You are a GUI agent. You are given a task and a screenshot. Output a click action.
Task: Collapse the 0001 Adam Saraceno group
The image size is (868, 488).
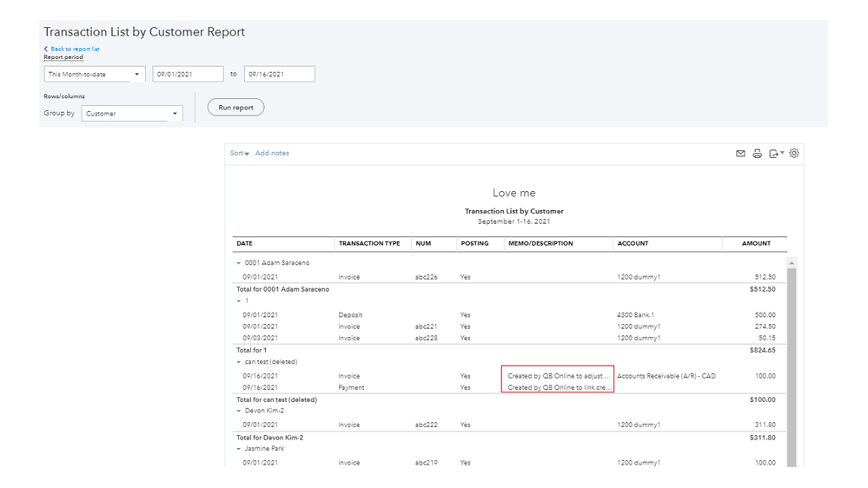click(x=239, y=262)
